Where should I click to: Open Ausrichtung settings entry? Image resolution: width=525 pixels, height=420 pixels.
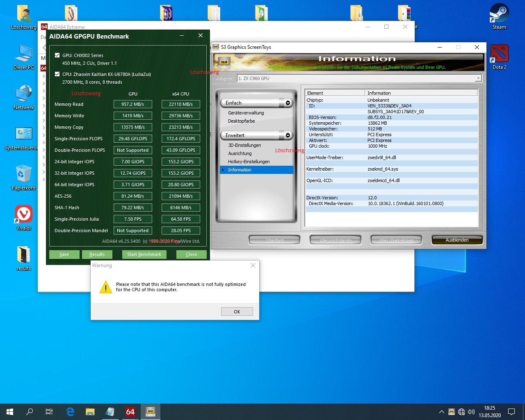[x=240, y=153]
